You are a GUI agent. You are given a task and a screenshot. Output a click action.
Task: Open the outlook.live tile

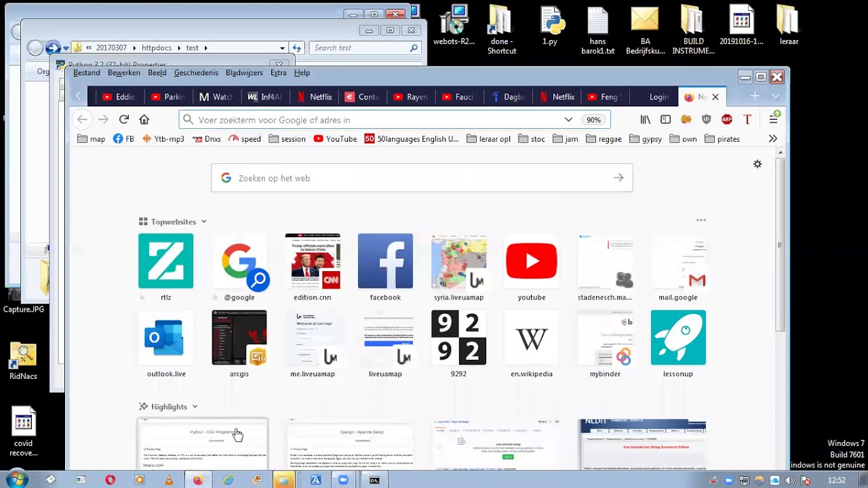click(165, 338)
